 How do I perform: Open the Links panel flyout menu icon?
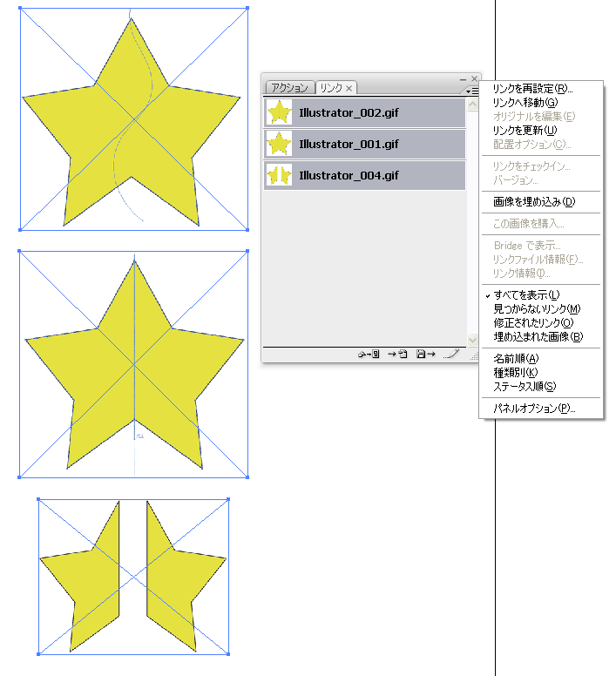point(472,91)
